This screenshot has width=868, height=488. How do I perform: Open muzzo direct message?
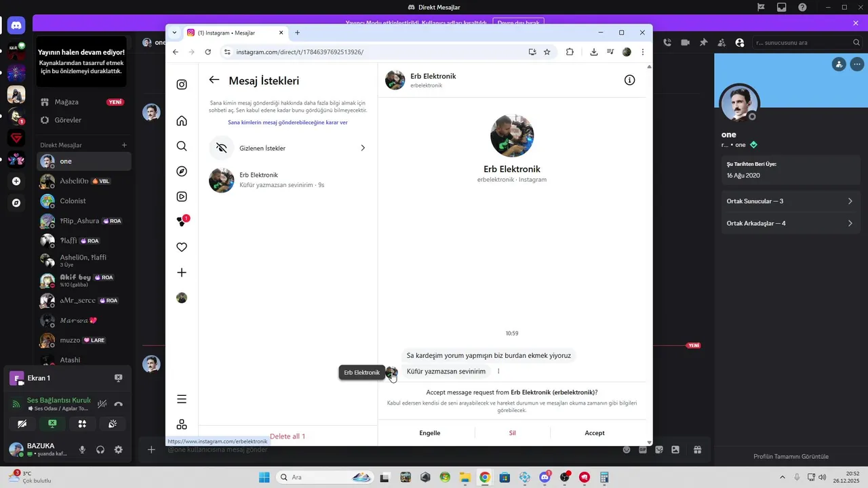84,340
